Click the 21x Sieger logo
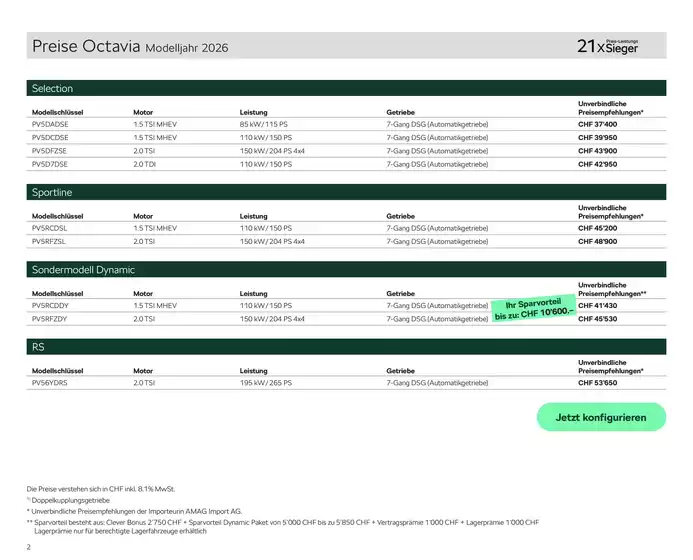Screen dimensions: 693x560 tap(607, 46)
